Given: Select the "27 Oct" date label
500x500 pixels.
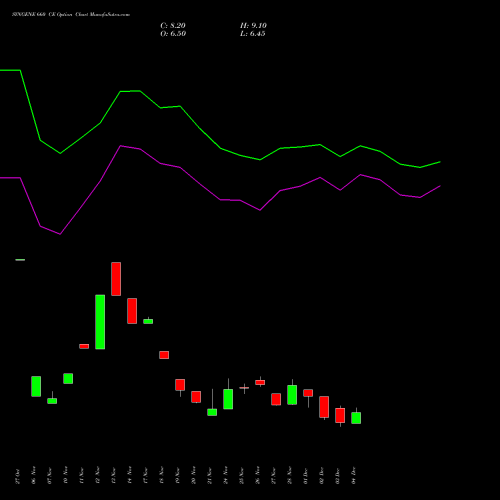Looking at the screenshot, I should [18, 476].
